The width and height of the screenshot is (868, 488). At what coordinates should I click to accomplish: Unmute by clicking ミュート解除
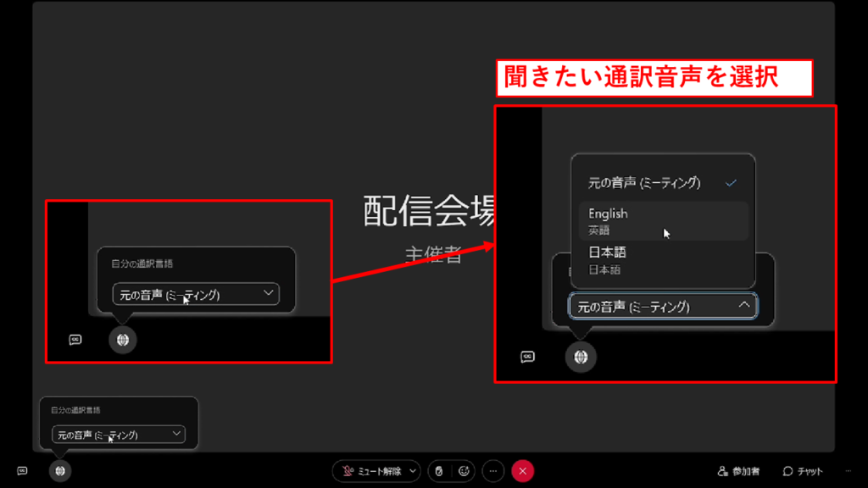[x=374, y=471]
